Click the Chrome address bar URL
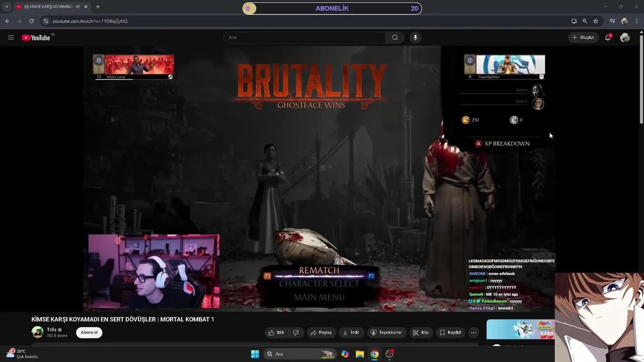Screen dimensions: 644x362 pos(90,21)
